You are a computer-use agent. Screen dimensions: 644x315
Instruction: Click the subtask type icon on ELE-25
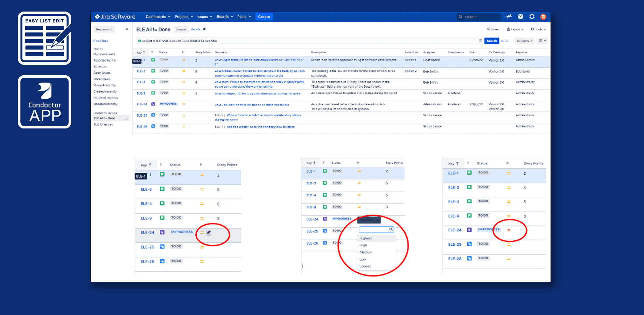[153, 115]
